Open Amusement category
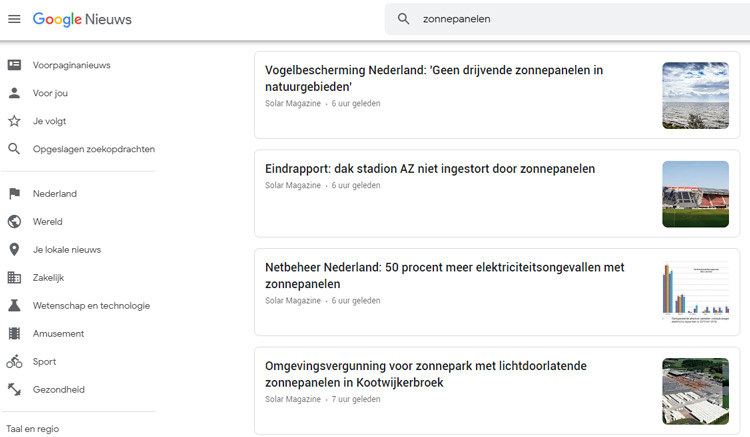The image size is (750, 437). click(x=58, y=333)
